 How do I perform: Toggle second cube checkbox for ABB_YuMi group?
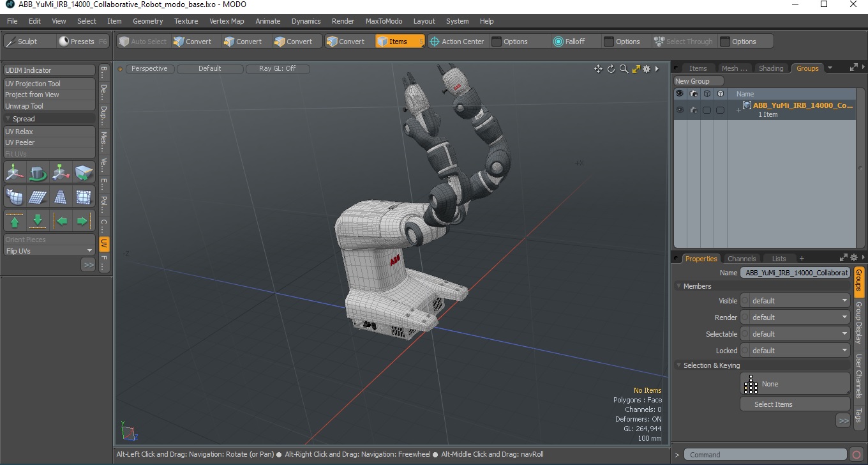click(x=720, y=110)
